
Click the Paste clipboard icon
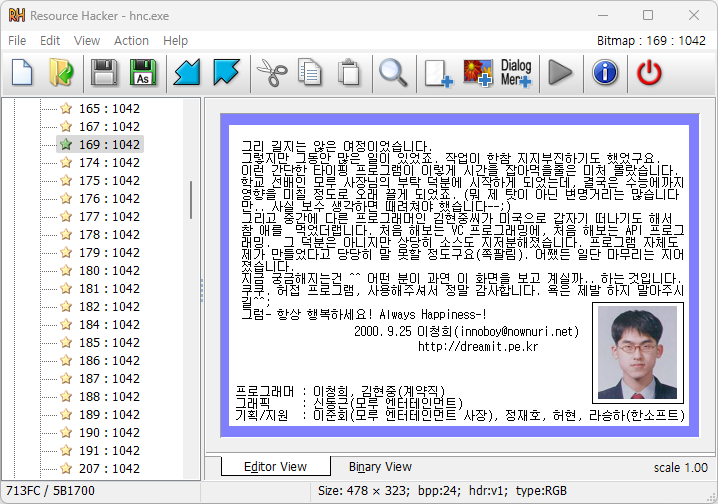click(x=349, y=72)
